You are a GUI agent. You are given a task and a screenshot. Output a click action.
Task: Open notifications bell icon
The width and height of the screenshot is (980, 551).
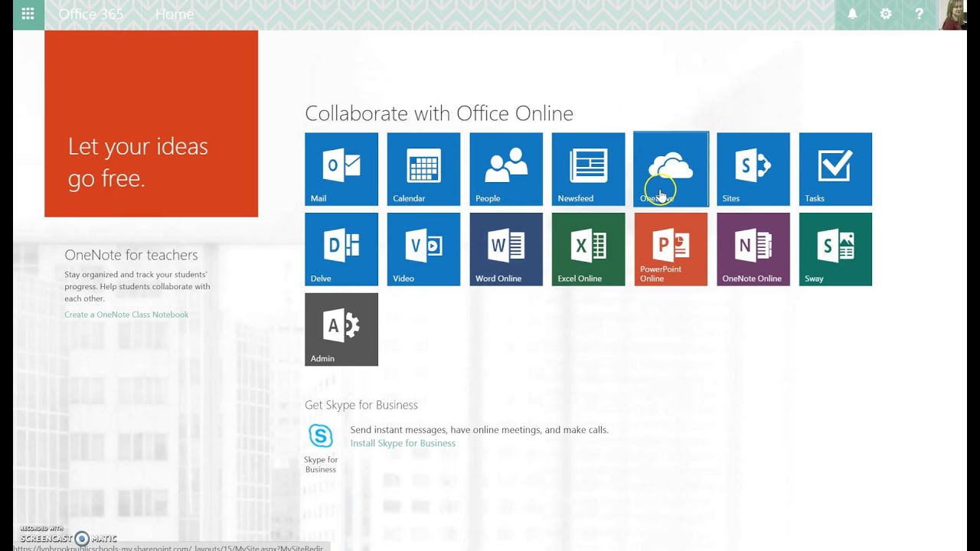click(x=852, y=14)
